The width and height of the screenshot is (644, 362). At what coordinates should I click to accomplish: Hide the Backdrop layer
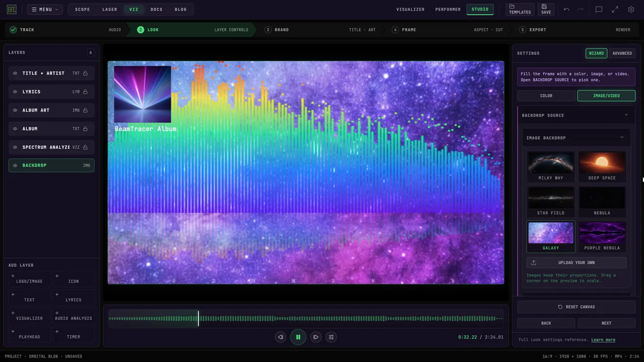coord(15,165)
